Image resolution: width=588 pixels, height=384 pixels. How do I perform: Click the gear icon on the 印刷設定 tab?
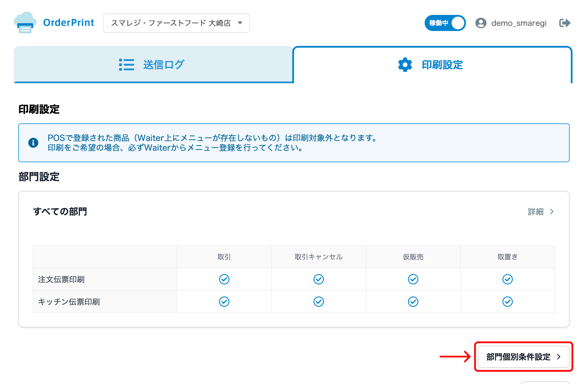(405, 65)
